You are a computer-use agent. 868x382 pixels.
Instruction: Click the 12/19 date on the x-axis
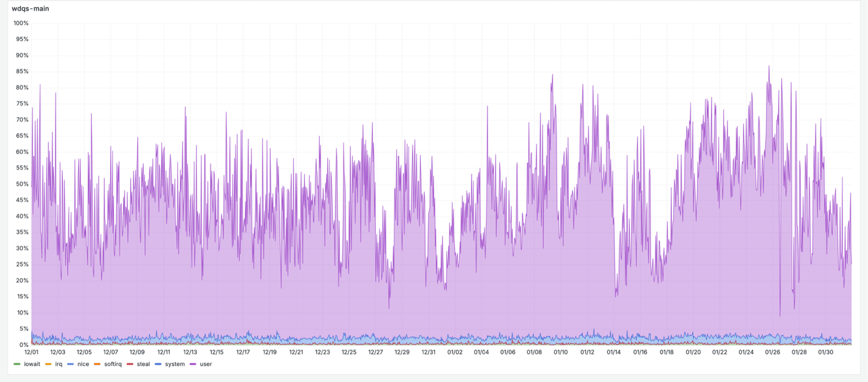point(270,352)
